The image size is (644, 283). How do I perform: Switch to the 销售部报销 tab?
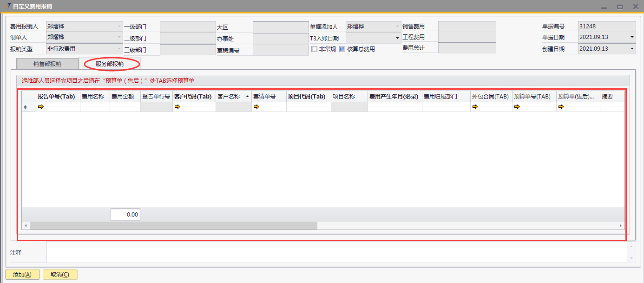(x=47, y=64)
